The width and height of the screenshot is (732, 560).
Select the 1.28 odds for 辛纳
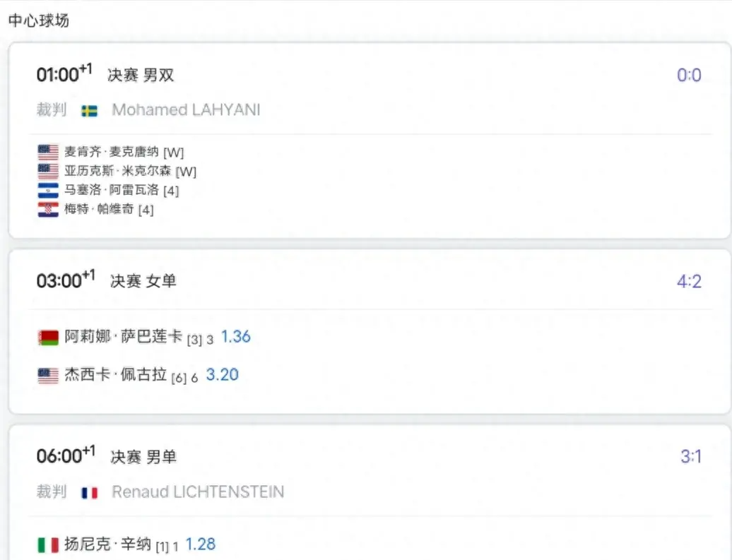200,544
